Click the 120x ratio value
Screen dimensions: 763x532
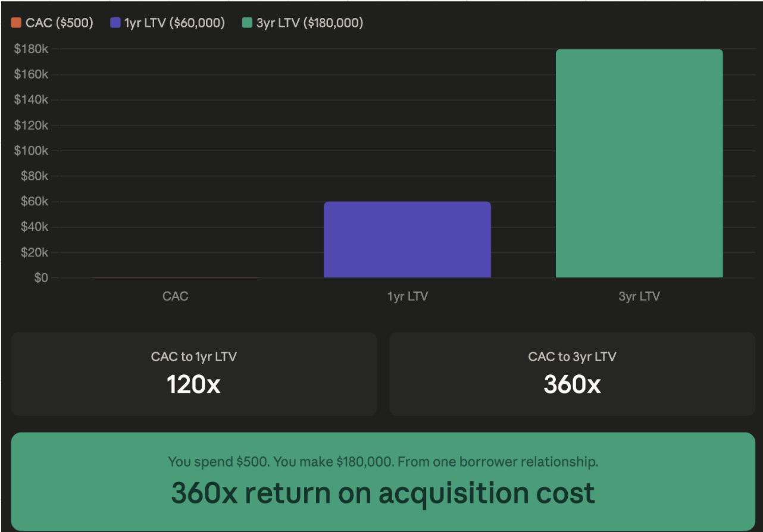pyautogui.click(x=193, y=385)
